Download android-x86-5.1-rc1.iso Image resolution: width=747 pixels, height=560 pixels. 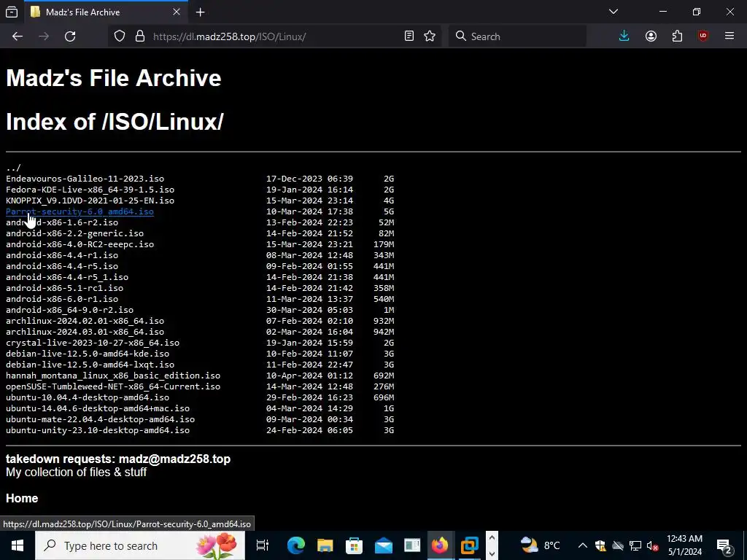click(x=64, y=288)
